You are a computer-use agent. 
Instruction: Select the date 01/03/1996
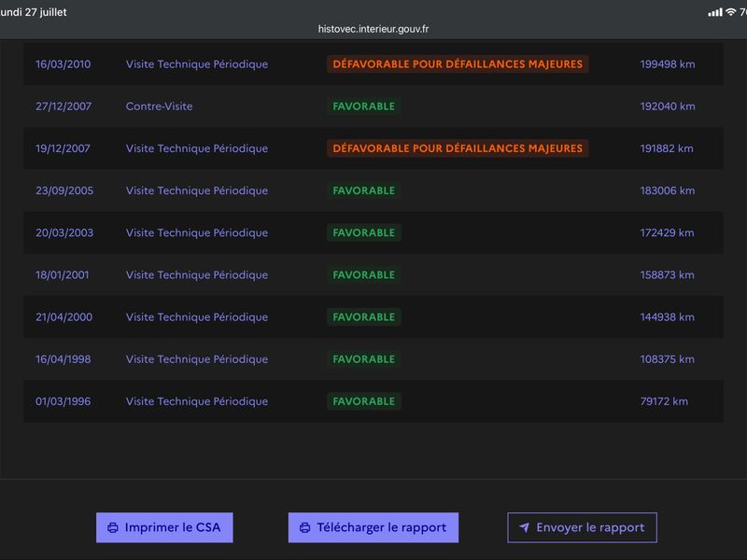[63, 401]
